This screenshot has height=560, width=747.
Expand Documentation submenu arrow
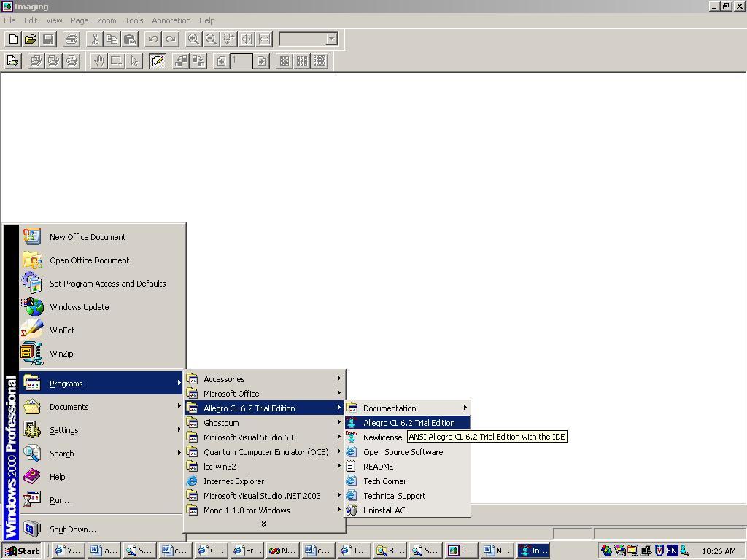tap(465, 408)
